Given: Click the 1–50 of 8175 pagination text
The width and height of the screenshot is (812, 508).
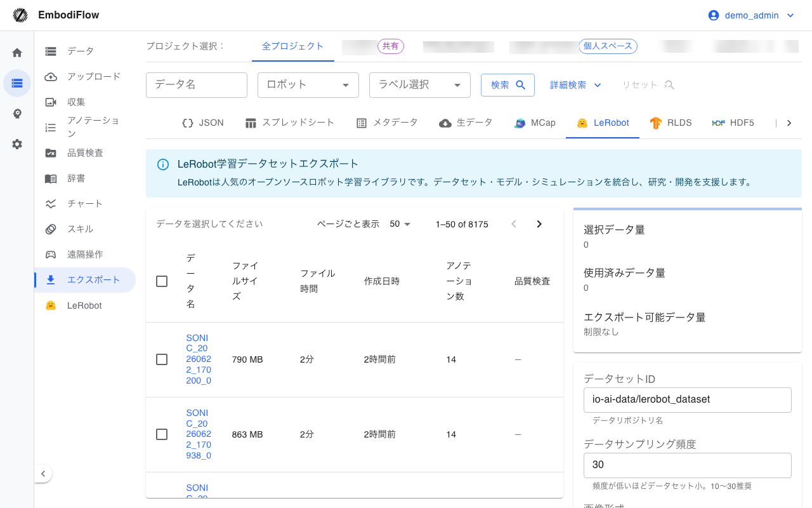Looking at the screenshot, I should (462, 224).
